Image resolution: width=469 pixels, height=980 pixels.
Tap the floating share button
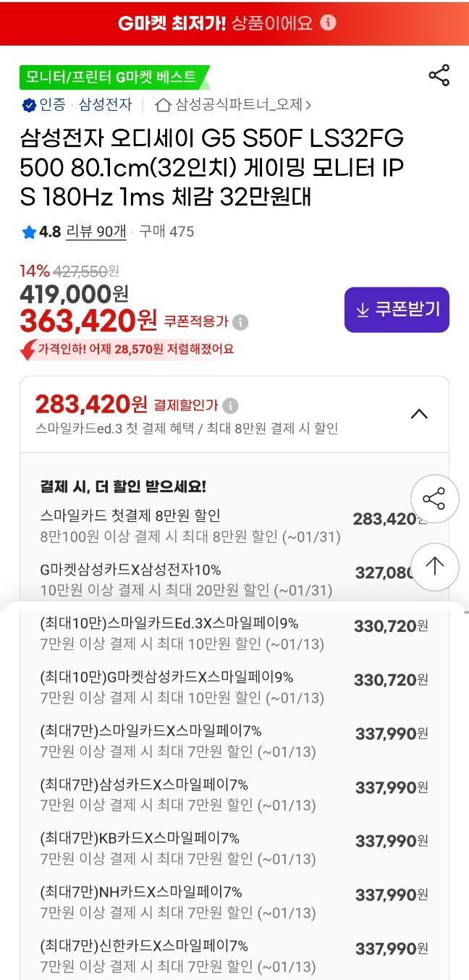point(434,499)
